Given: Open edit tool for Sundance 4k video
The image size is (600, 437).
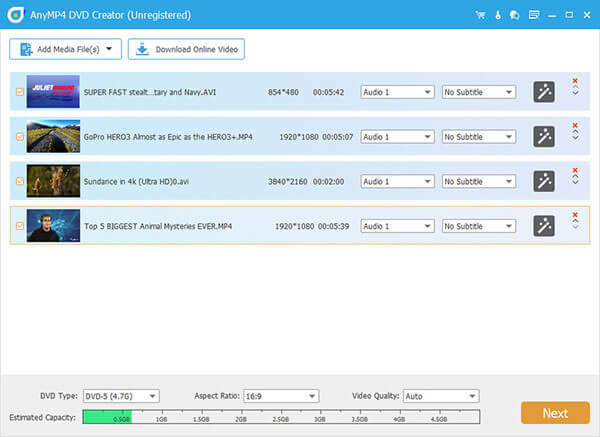Looking at the screenshot, I should (544, 181).
